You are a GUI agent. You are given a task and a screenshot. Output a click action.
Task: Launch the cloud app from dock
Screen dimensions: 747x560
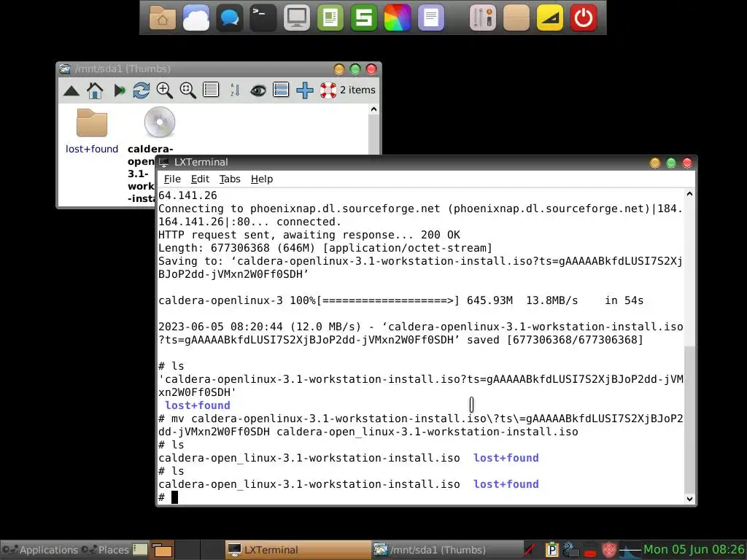(196, 18)
